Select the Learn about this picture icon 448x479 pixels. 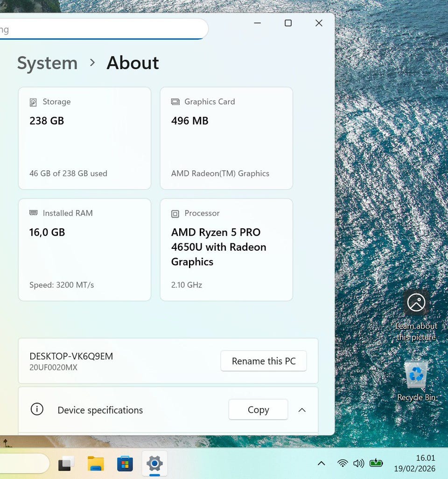point(416,316)
